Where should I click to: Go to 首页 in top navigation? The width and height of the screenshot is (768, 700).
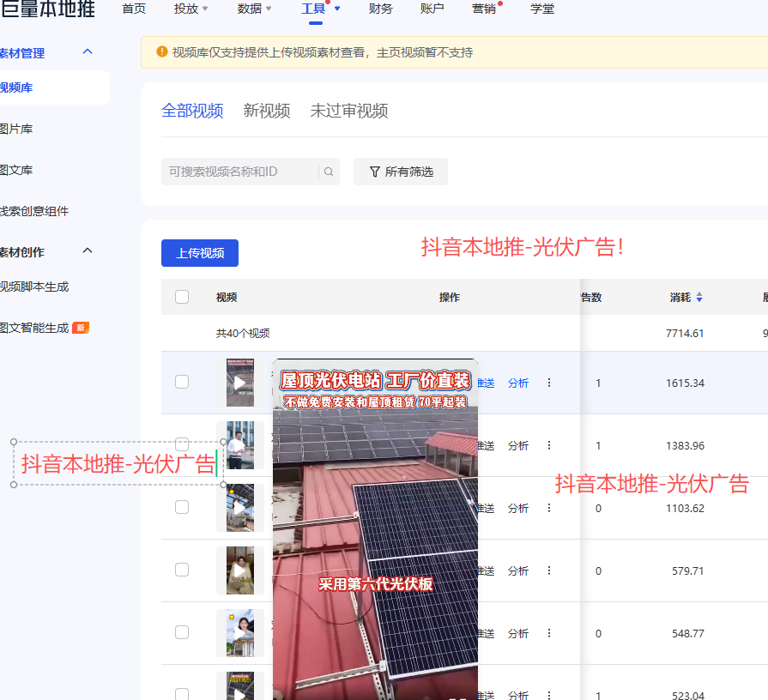pyautogui.click(x=134, y=9)
